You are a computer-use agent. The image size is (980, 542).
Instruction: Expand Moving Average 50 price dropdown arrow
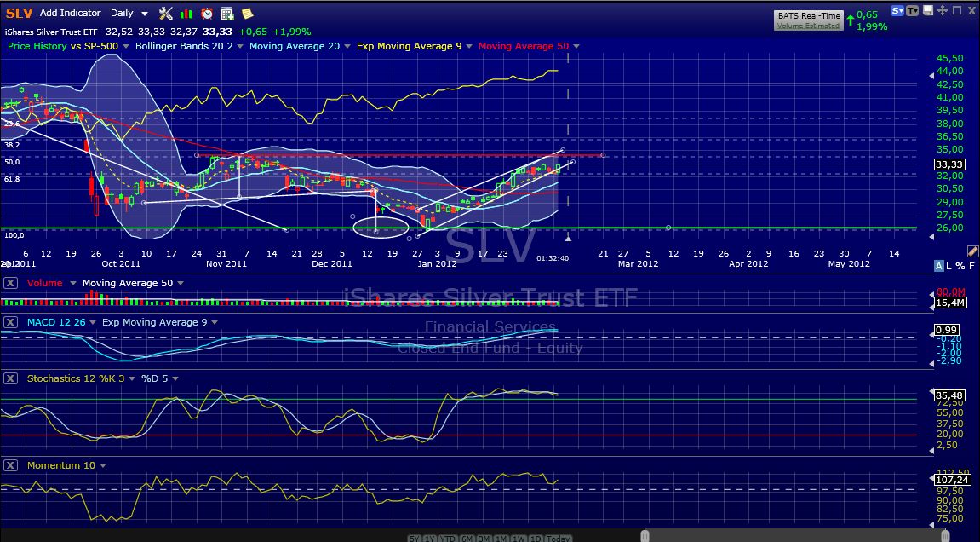(576, 46)
